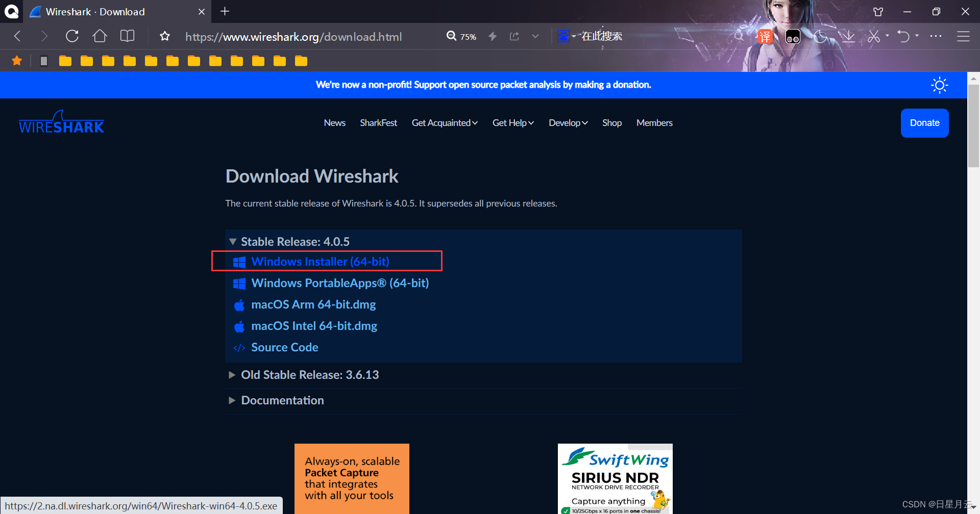Expand the Get Help dropdown menu
Viewport: 980px width, 514px height.
(x=513, y=123)
